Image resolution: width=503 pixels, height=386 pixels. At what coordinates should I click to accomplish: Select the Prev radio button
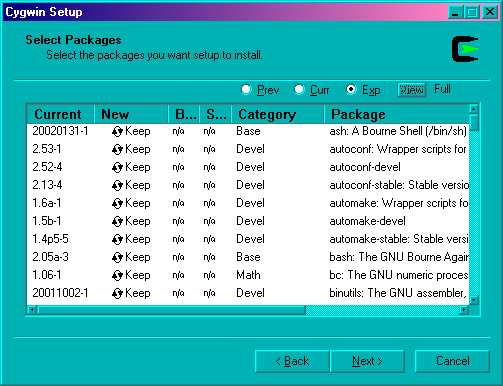246,89
